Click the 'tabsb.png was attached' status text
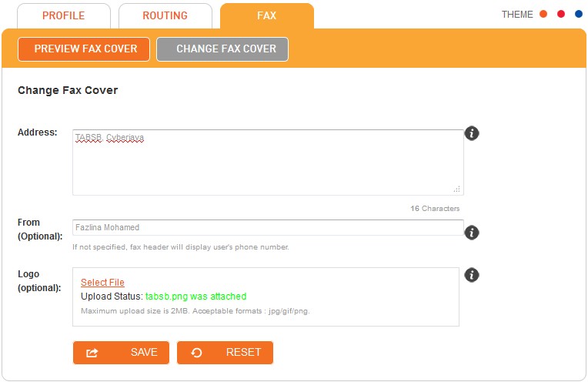The width and height of the screenshot is (588, 382). [x=195, y=297]
